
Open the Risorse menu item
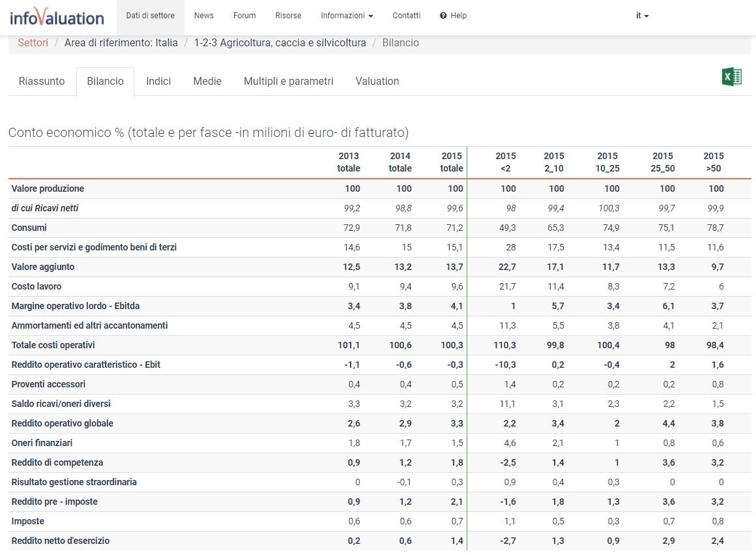[x=288, y=16]
